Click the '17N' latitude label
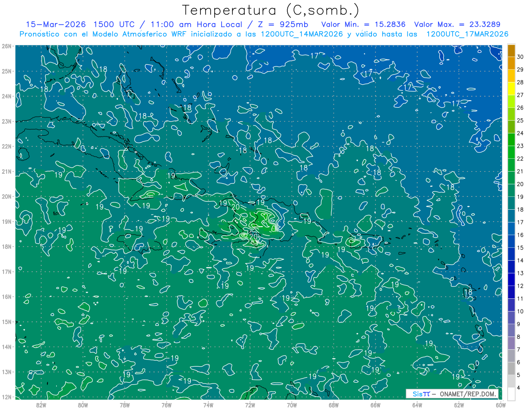 (6, 272)
